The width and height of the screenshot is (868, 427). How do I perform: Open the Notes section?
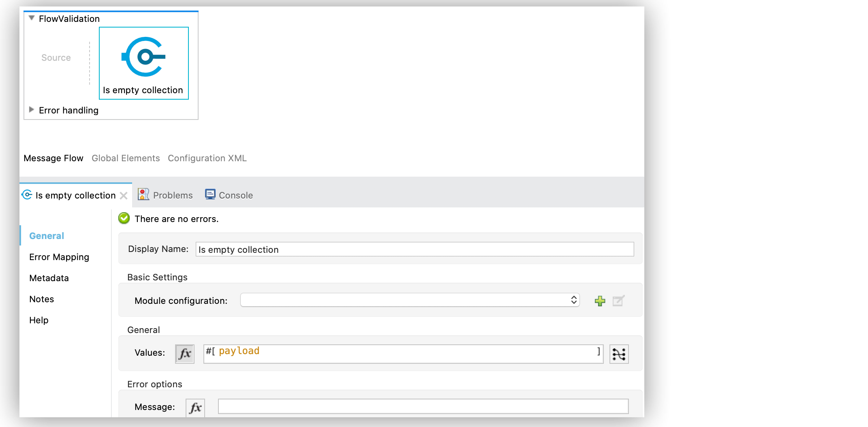point(42,299)
